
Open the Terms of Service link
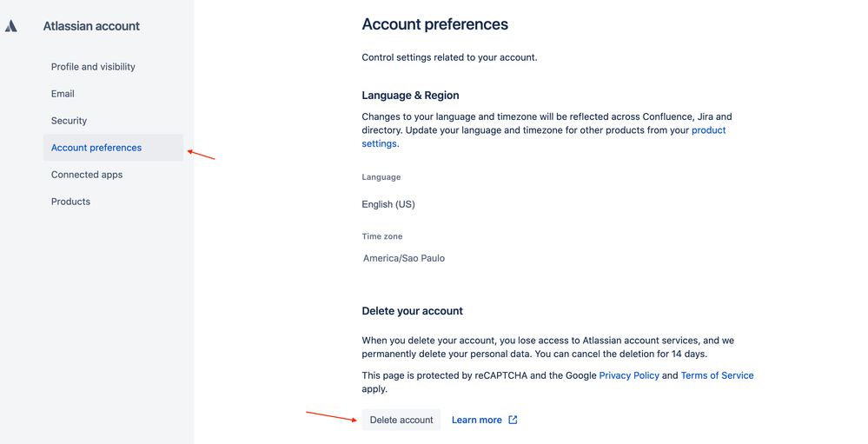tap(717, 375)
